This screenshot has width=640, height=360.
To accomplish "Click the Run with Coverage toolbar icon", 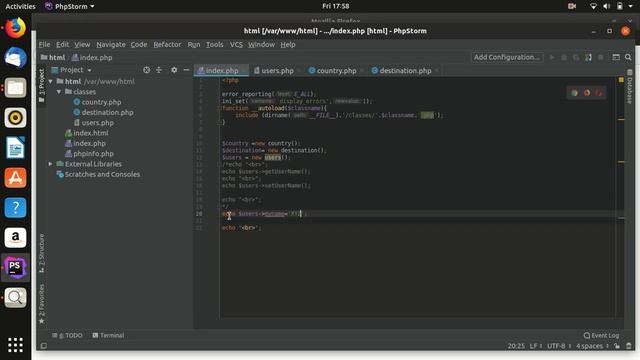I will pos(576,58).
